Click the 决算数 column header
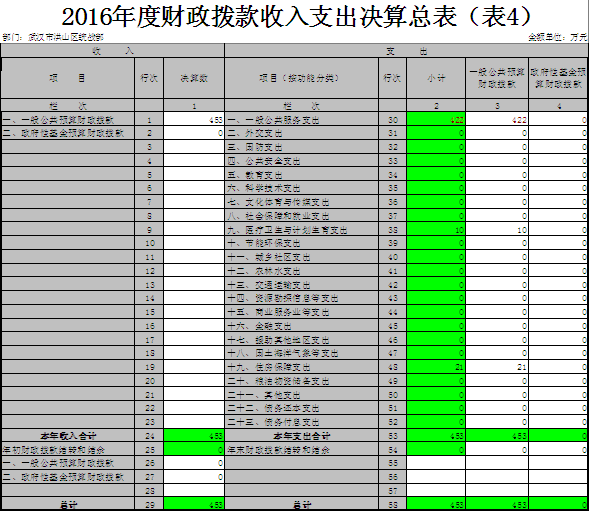Viewport: 590px width, 512px height. point(194,78)
